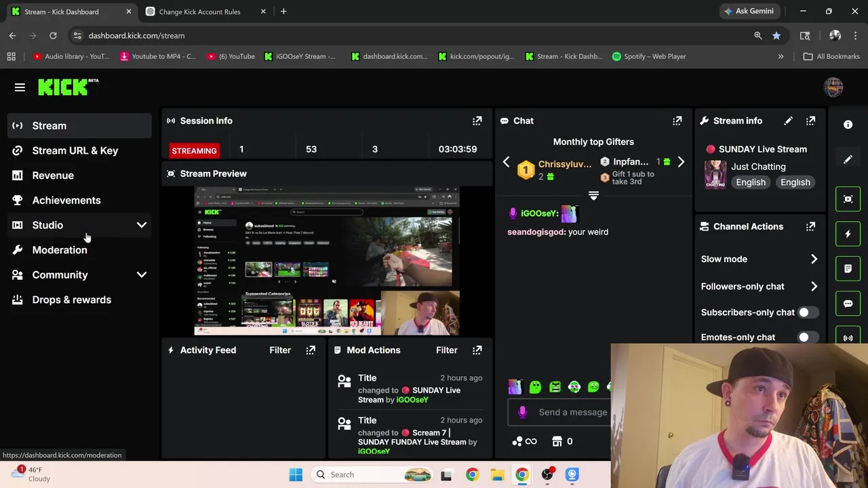
Task: Open the hamburger menu next to Kick logo
Action: point(20,87)
